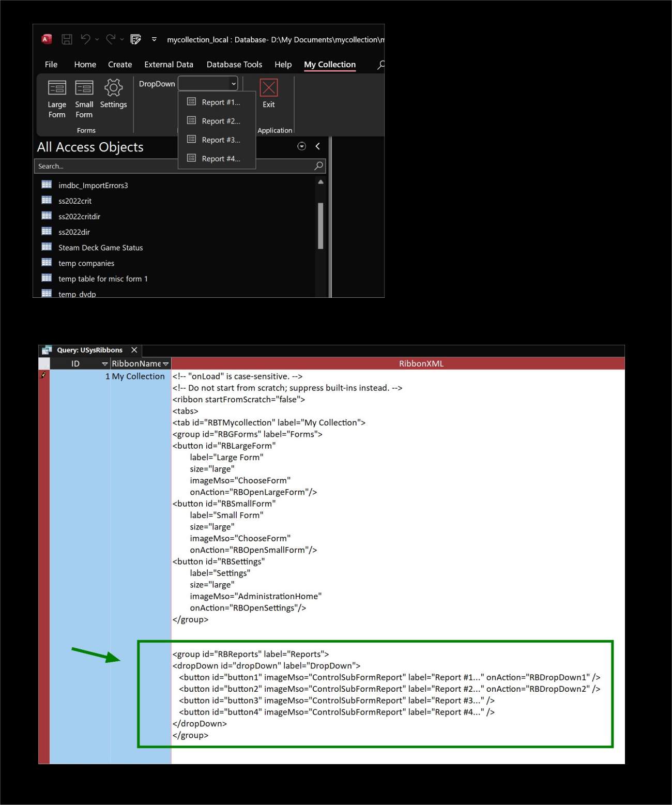Open the ID column filter arrow
The height and width of the screenshot is (805, 672).
coord(105,364)
